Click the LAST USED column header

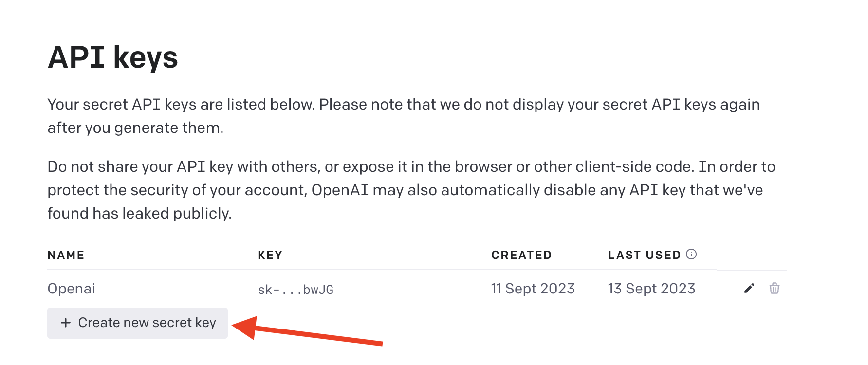[645, 255]
